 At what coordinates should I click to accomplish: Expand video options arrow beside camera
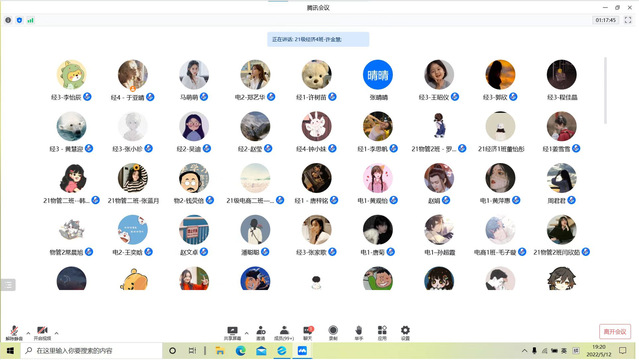point(56,333)
